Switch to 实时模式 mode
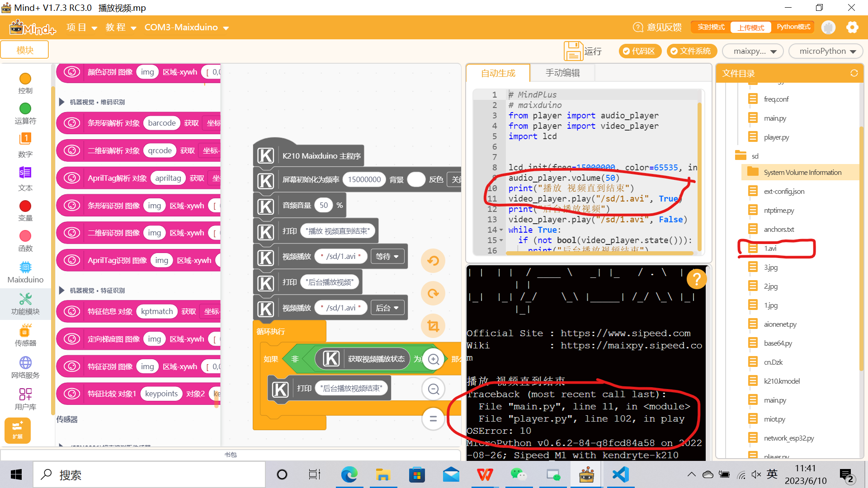This screenshot has height=488, width=868. pos(711,27)
